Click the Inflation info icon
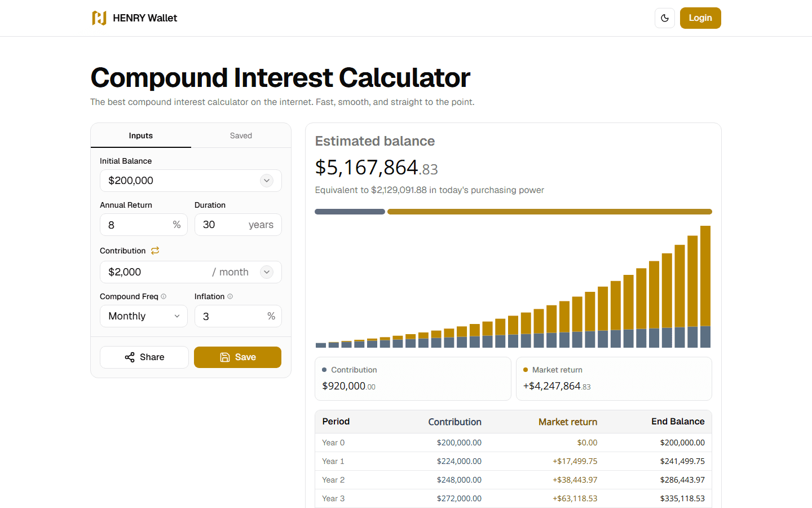The height and width of the screenshot is (508, 812). tap(230, 296)
